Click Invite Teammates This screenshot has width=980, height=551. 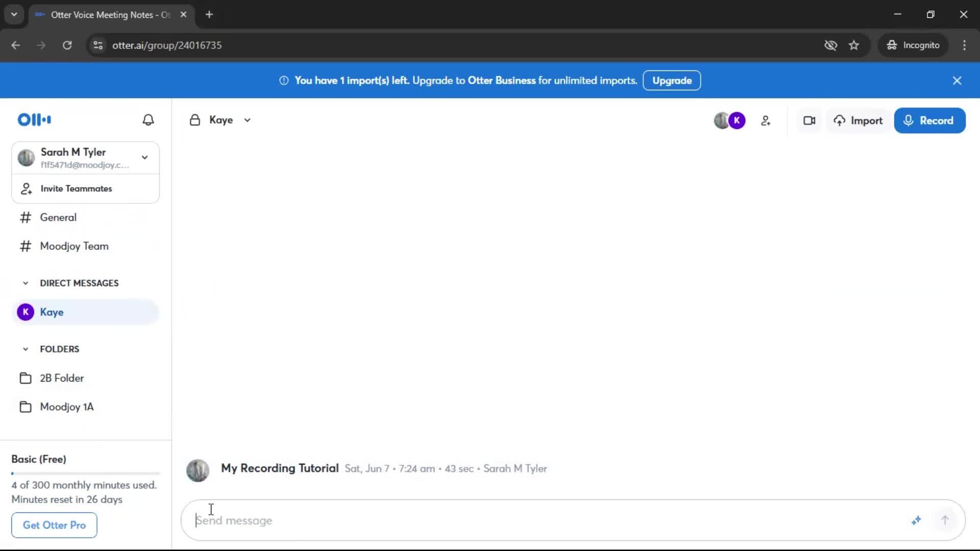coord(85,189)
